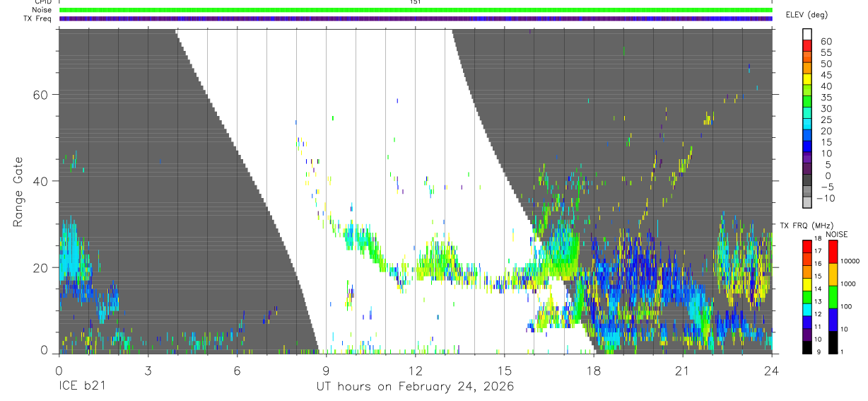Click the TX FRQ legend value 14

816,289
